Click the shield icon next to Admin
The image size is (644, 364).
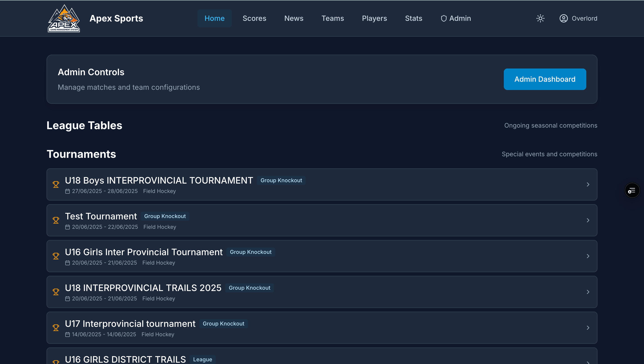[x=443, y=18]
